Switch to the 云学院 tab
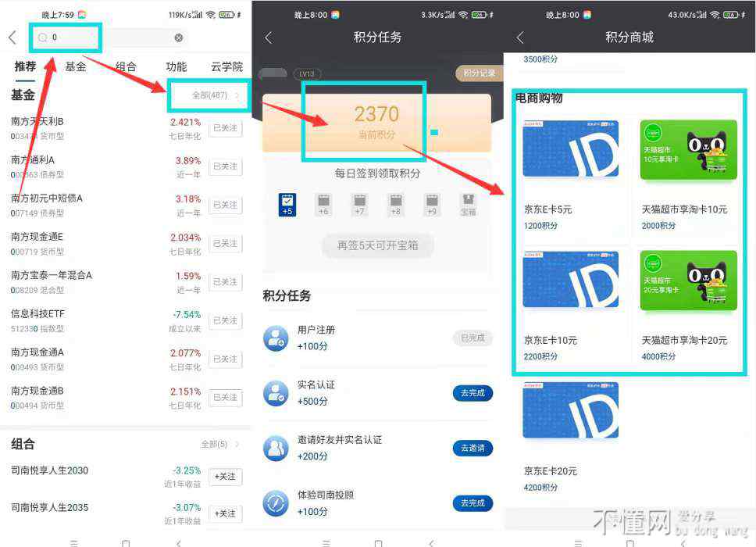This screenshot has width=756, height=547. 226,67
